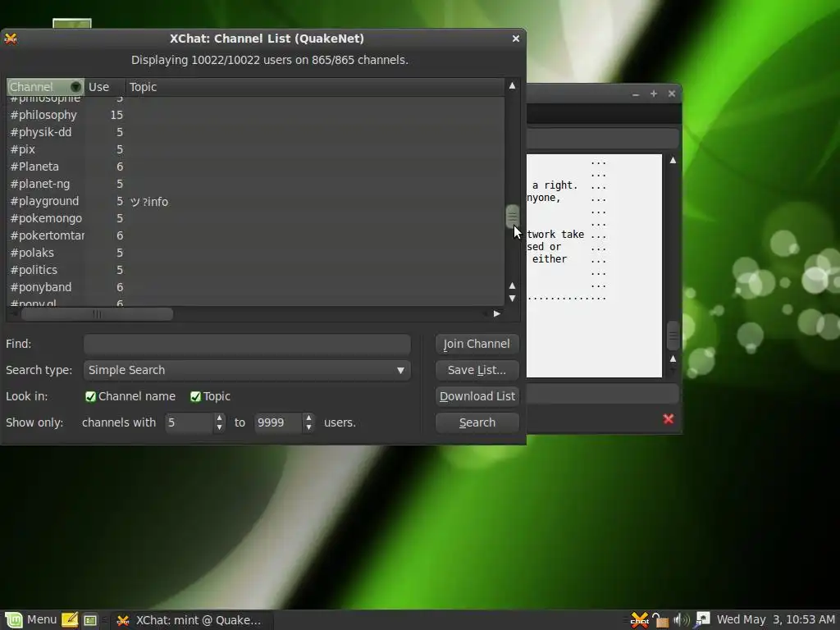
Task: Select the #ponyband channel row
Action: click(255, 287)
